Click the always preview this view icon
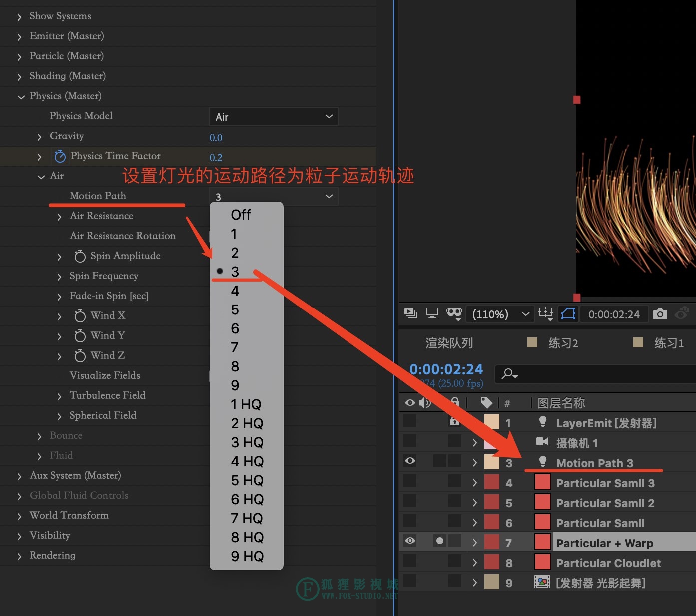The image size is (696, 616). pyautogui.click(x=411, y=314)
